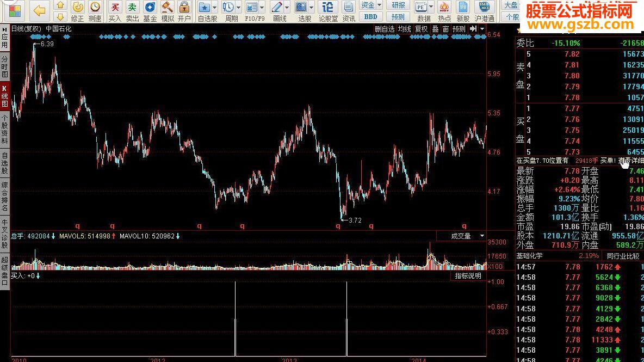
Task: Click the 大盘 market button
Action: click(x=511, y=5)
